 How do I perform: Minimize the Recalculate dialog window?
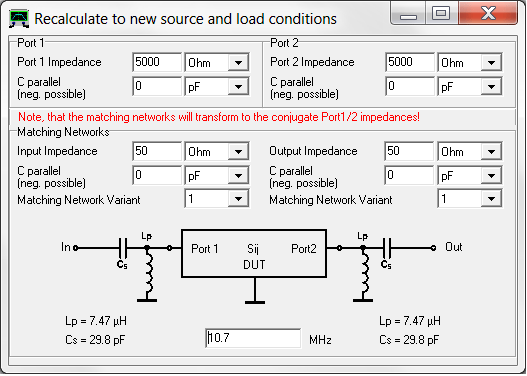point(408,13)
